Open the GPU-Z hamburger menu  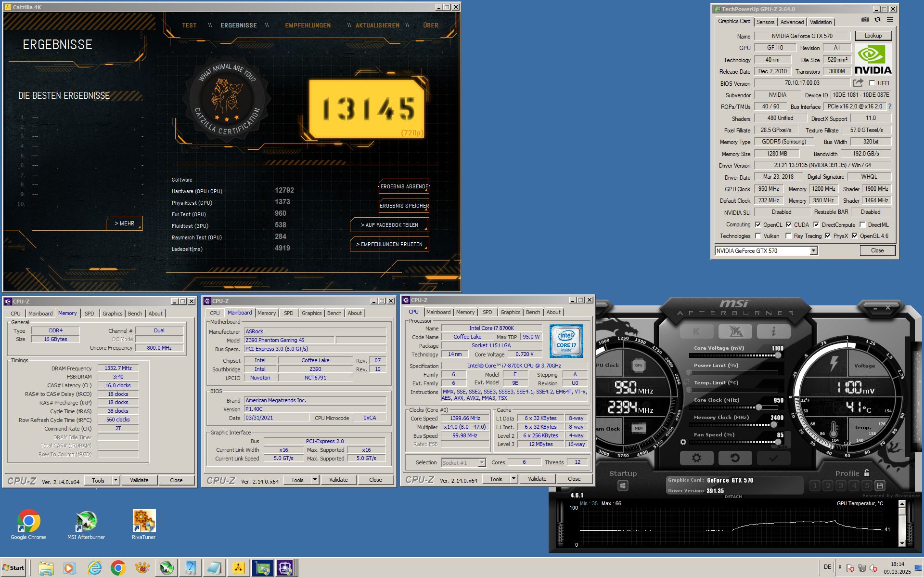coord(890,20)
